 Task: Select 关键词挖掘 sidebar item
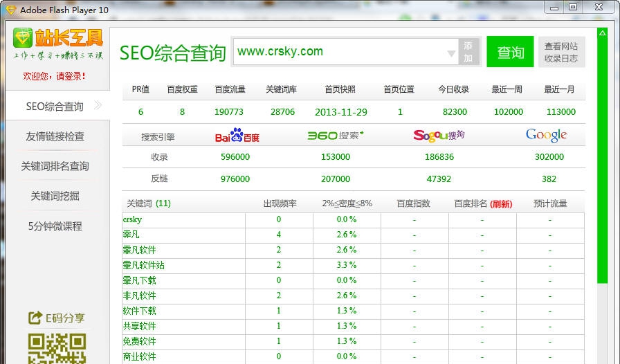(x=55, y=196)
